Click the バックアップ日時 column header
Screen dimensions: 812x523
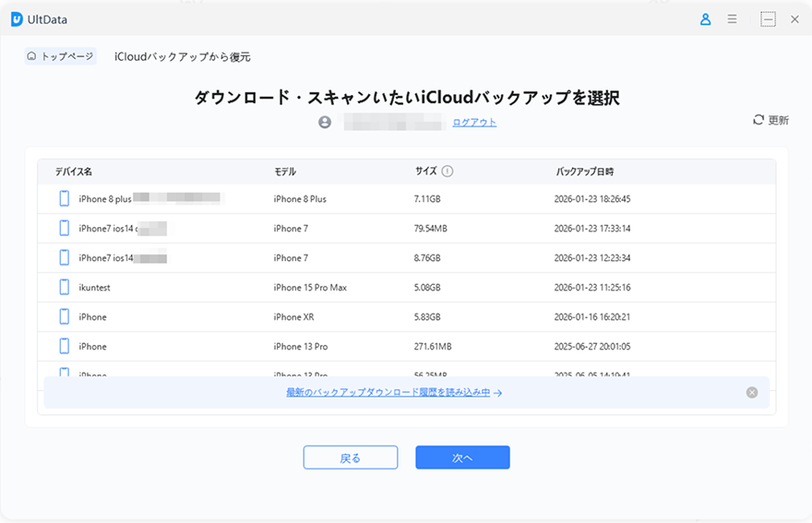click(585, 172)
